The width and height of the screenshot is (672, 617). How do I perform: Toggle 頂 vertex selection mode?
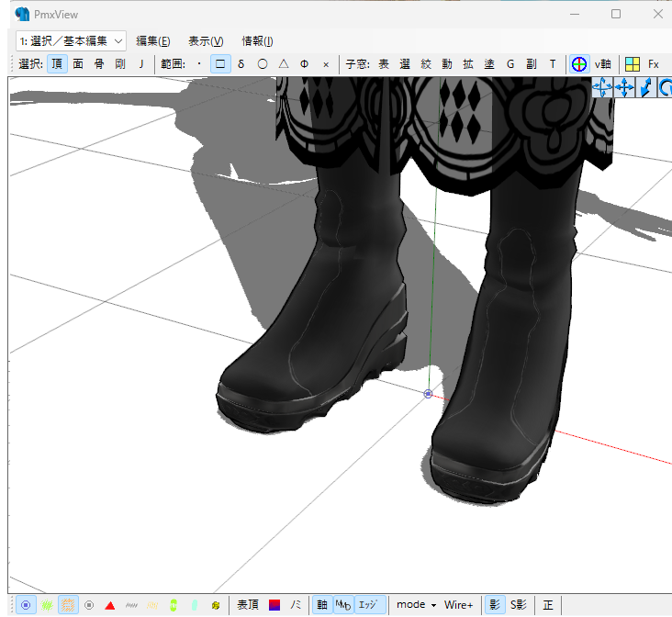point(57,64)
